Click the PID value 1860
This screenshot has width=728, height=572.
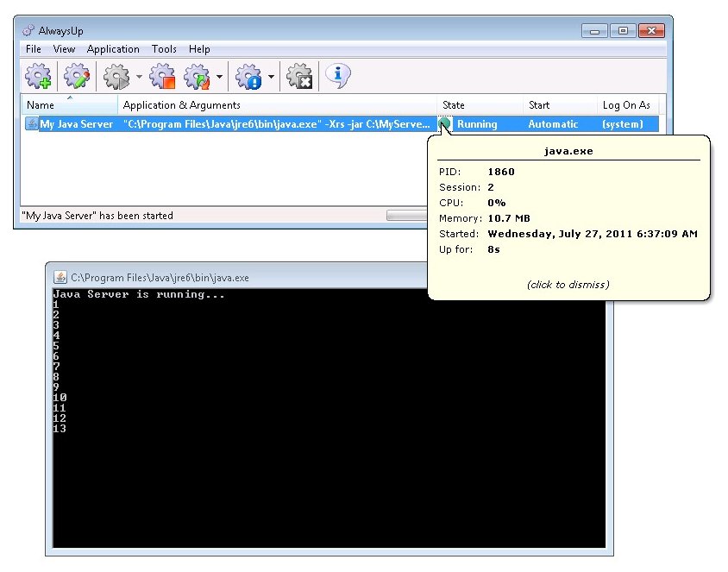501,172
